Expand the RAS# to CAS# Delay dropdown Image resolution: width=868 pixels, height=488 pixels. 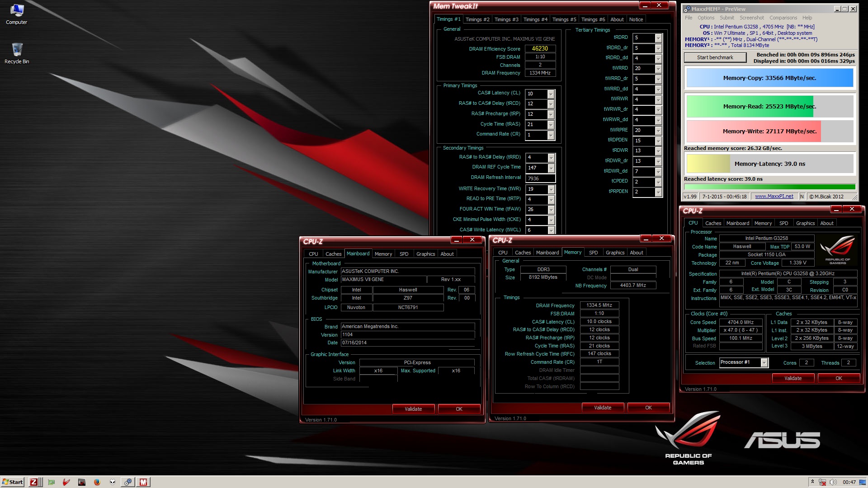tap(551, 104)
